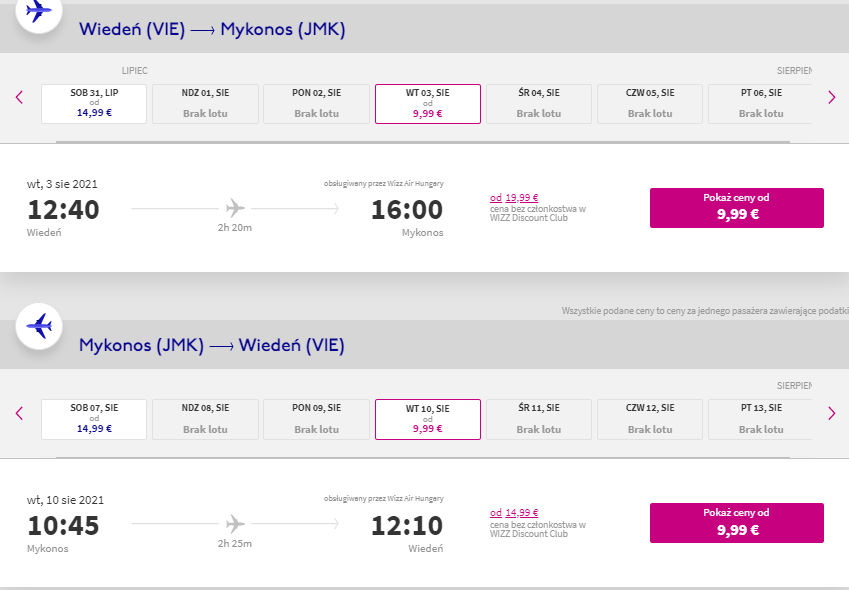Click the outbound flight airplane icon

pyautogui.click(x=39, y=10)
